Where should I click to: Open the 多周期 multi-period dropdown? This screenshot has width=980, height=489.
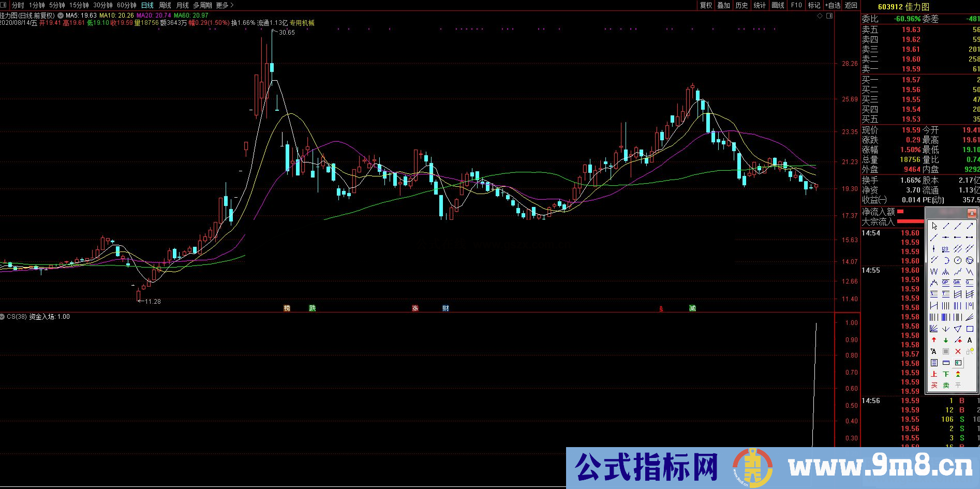pos(202,5)
